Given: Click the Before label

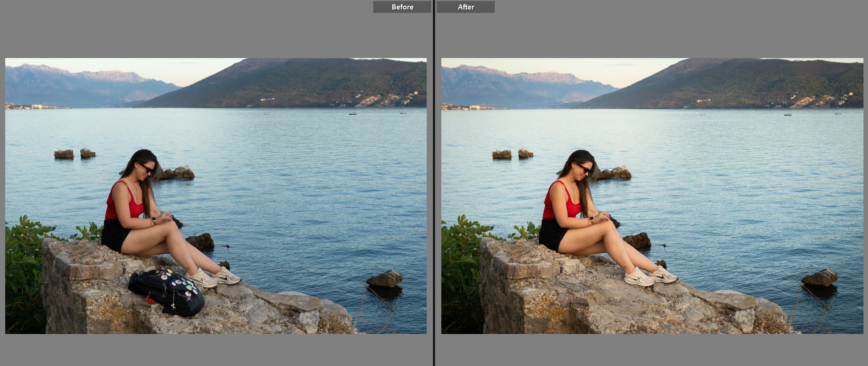Looking at the screenshot, I should (402, 7).
